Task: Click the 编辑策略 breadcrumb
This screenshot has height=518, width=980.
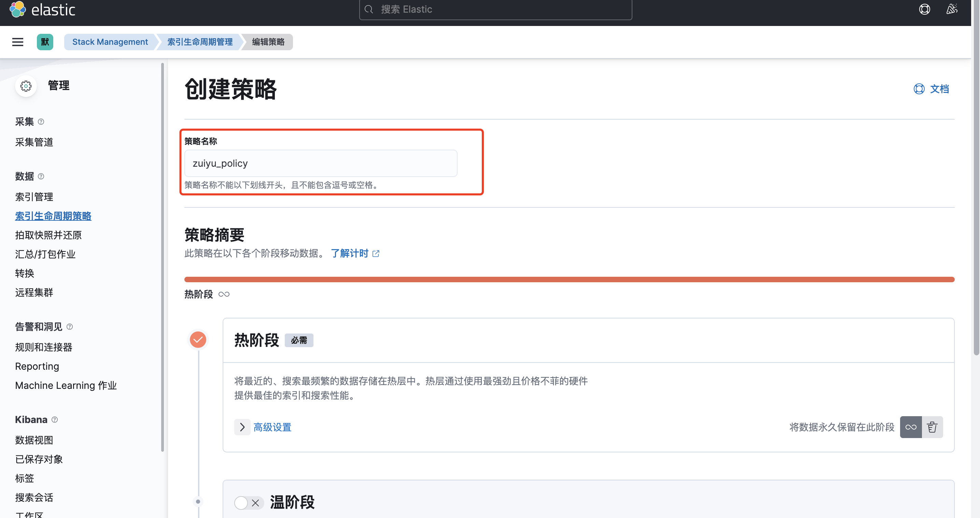Action: tap(268, 42)
